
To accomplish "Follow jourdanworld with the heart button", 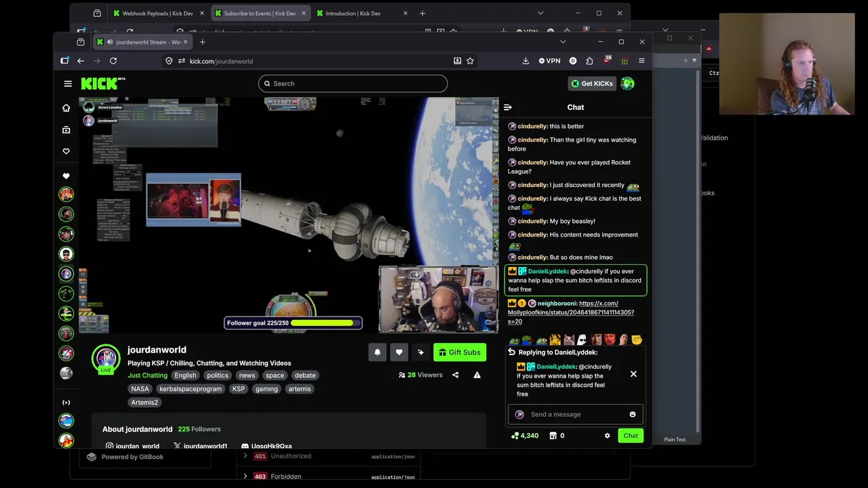I will tap(399, 352).
